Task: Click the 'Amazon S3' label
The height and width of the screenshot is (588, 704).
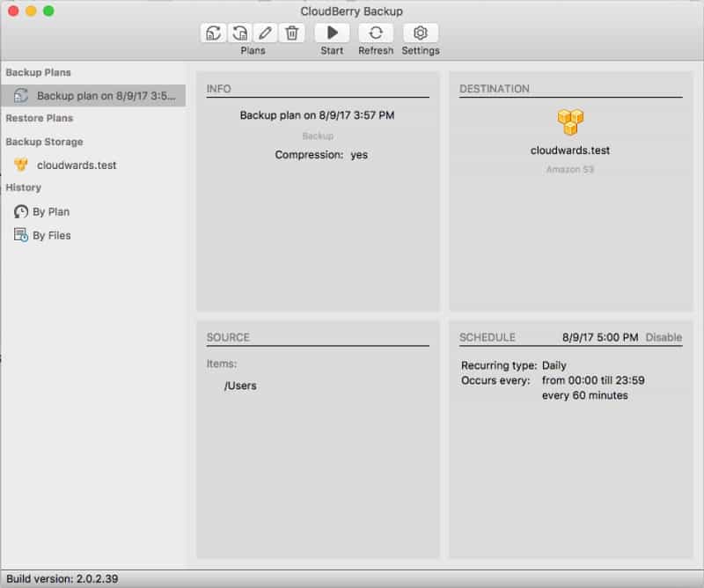Action: tap(570, 169)
